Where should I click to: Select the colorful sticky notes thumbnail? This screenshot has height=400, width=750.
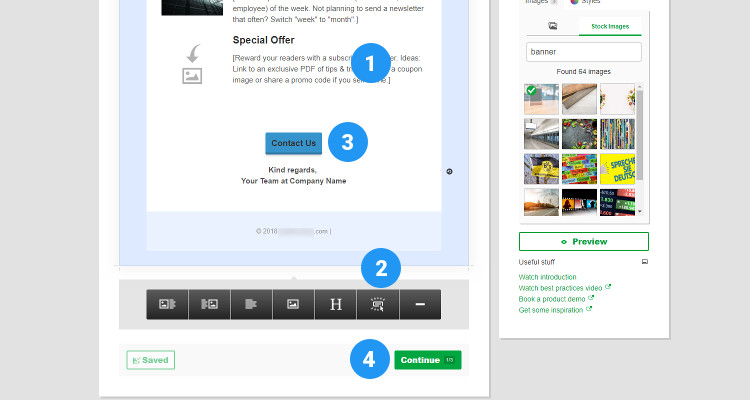[579, 169]
